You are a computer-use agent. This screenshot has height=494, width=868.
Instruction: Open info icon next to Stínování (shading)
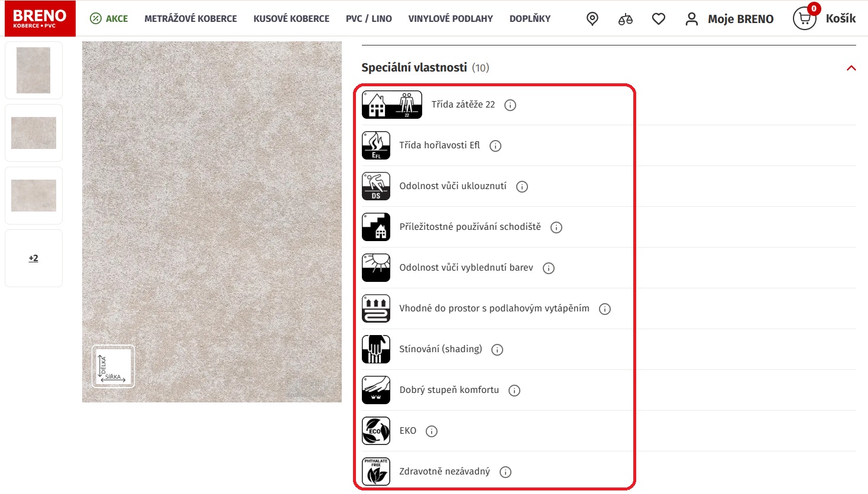pos(497,350)
